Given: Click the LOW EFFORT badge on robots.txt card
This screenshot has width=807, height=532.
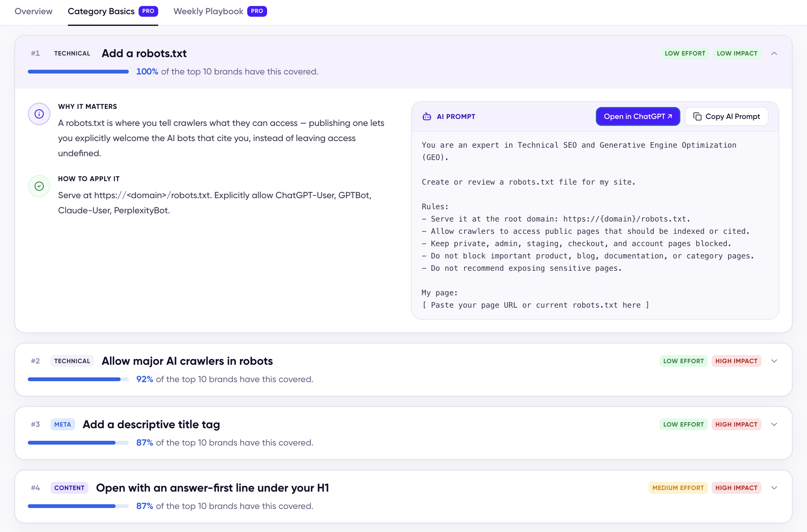Looking at the screenshot, I should [x=685, y=53].
